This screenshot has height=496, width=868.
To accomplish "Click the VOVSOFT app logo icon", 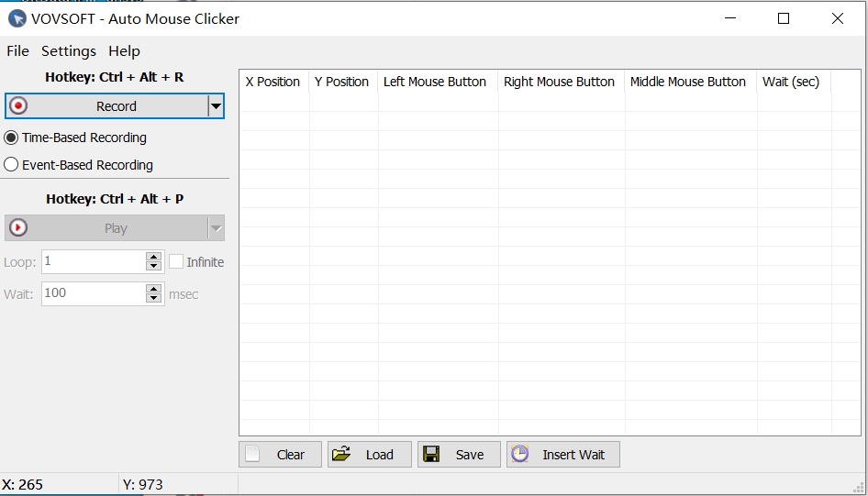I will (x=17, y=19).
